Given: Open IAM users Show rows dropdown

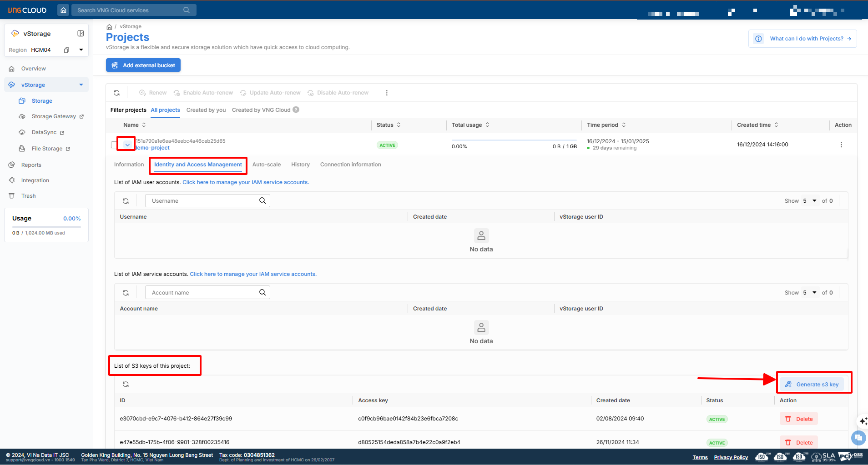Looking at the screenshot, I should 810,201.
